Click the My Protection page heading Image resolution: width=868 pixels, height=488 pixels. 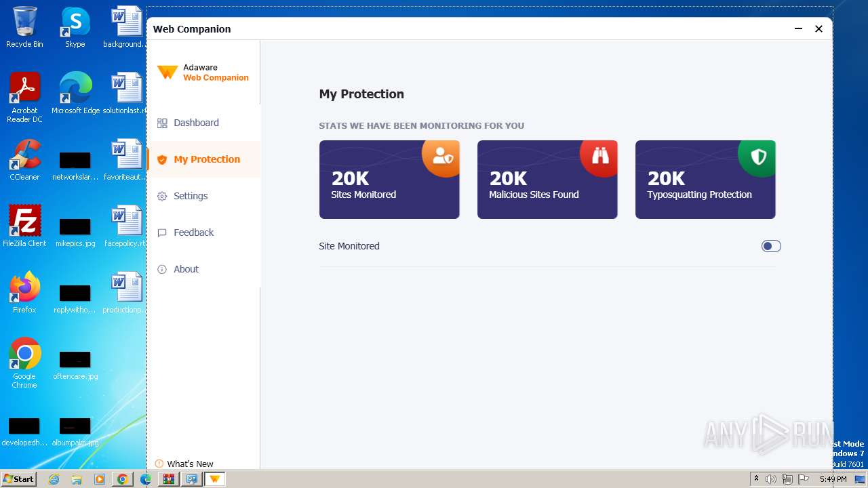click(x=361, y=94)
